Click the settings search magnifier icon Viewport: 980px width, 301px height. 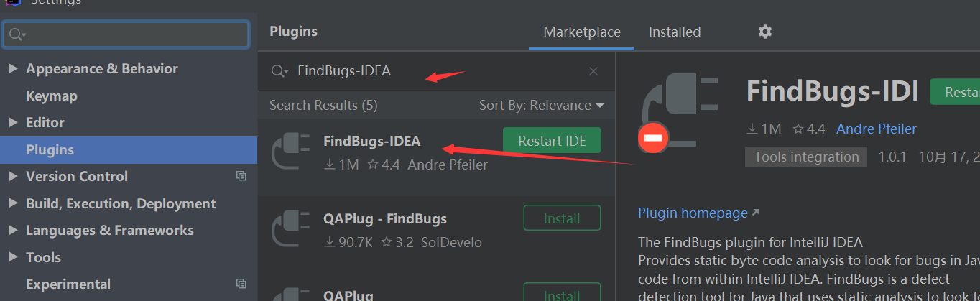[x=17, y=34]
